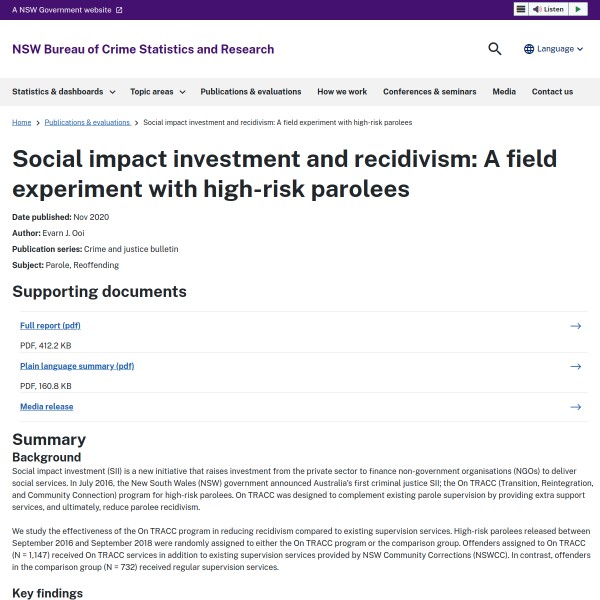Expand the Language dropdown chevron
Screen dimensions: 600x600
point(582,49)
